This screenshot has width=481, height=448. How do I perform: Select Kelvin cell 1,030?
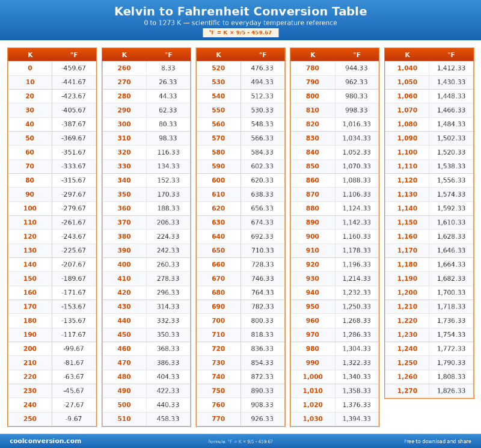pos(313,419)
